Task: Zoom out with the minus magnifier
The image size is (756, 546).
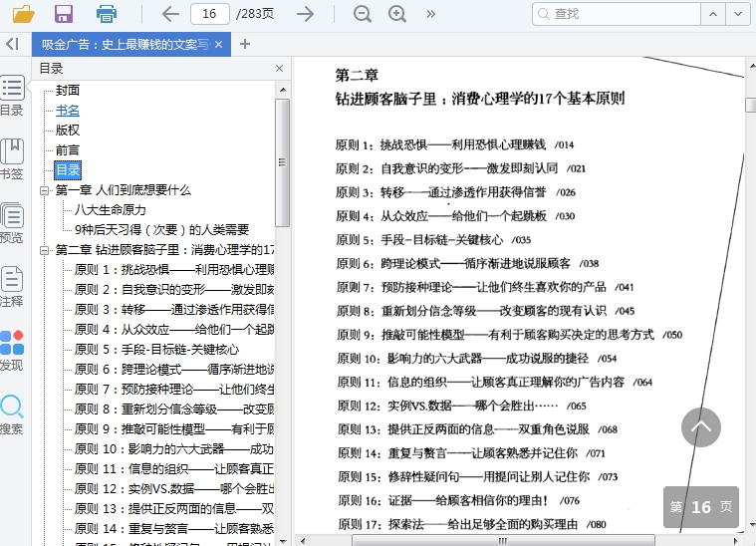Action: coord(363,14)
